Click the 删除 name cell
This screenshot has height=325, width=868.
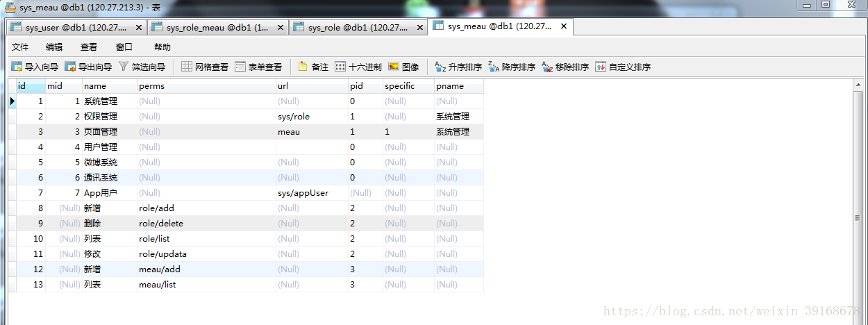pos(110,224)
